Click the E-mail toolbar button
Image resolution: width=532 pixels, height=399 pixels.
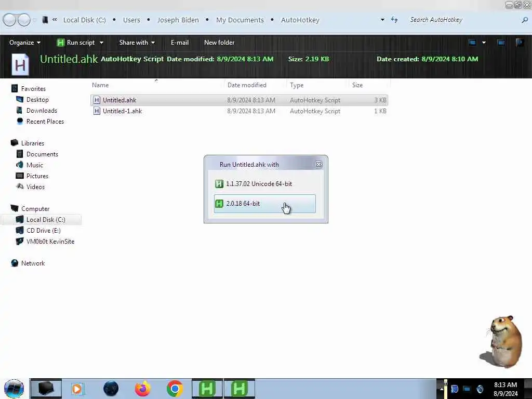coord(179,43)
